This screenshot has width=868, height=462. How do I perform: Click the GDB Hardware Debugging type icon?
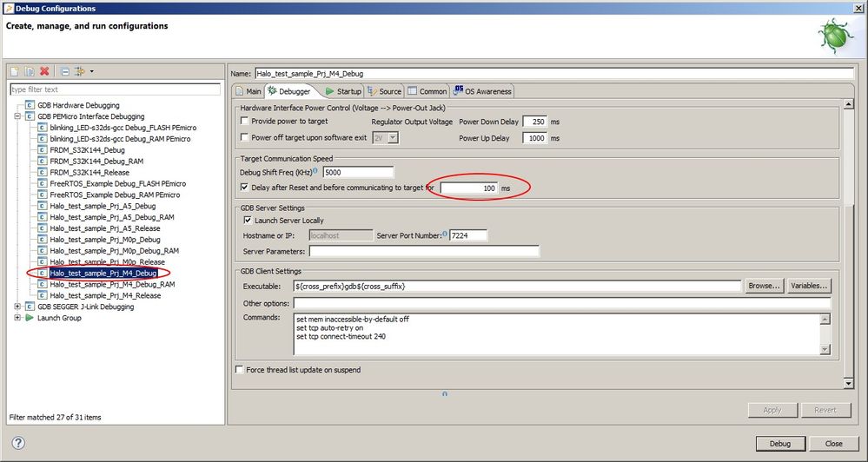click(x=30, y=105)
